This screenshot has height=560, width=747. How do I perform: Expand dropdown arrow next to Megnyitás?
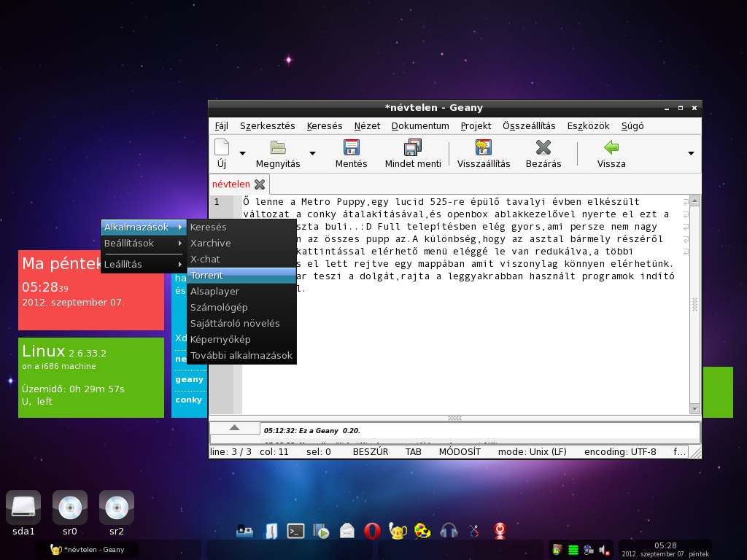[x=312, y=153]
